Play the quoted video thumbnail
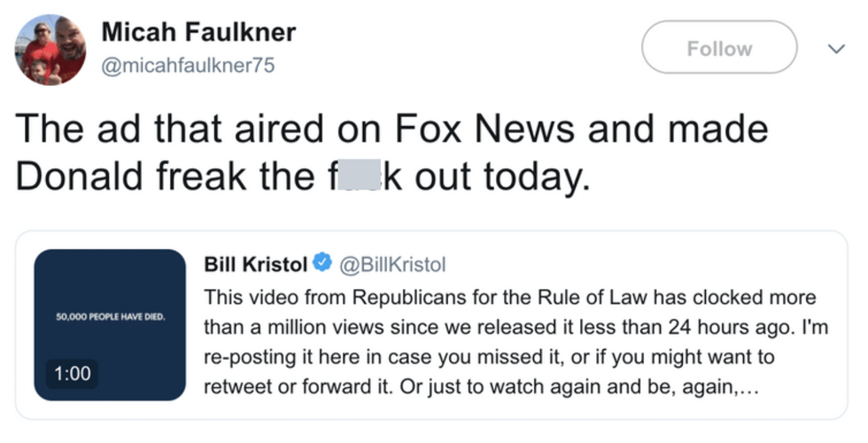868x443 pixels. (111, 324)
